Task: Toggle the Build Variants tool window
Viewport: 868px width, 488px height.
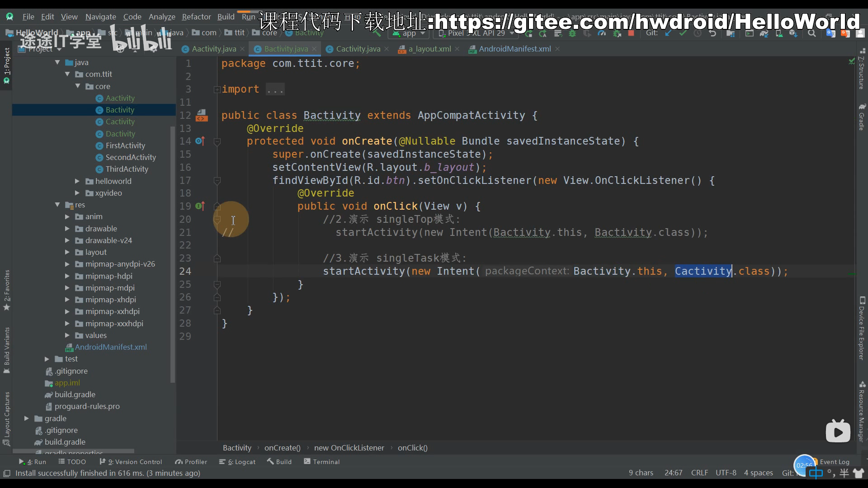Action: pos(6,350)
